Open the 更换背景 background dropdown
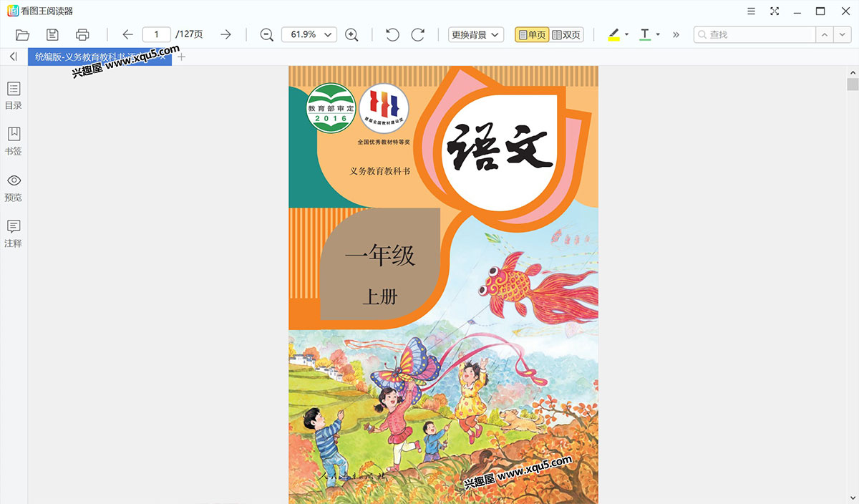The height and width of the screenshot is (504, 859). coord(476,34)
